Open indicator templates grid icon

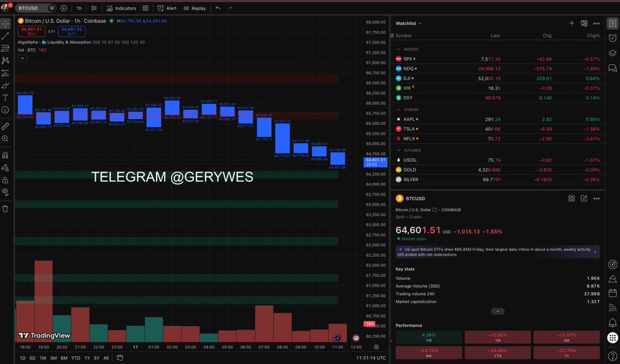pyautogui.click(x=145, y=8)
